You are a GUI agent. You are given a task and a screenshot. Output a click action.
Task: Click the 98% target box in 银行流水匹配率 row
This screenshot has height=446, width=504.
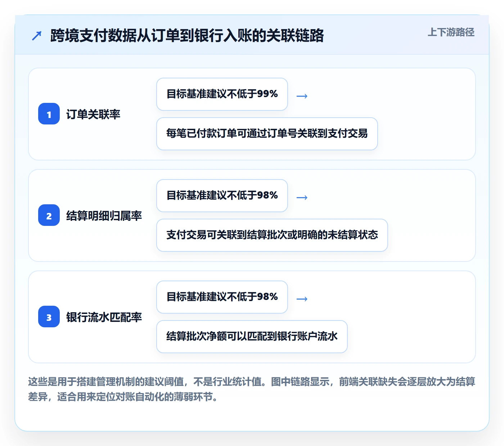pos(222,297)
